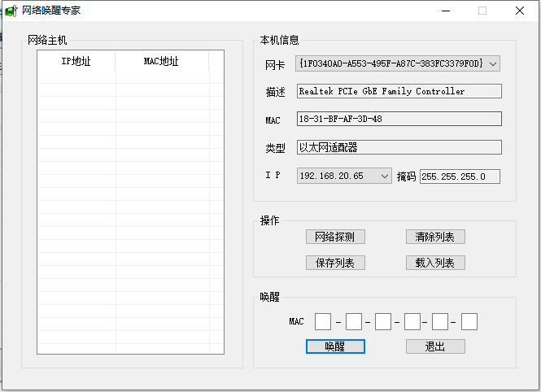The image size is (541, 392).
Task: Focus the last MAC octet box
Action: [x=469, y=322]
